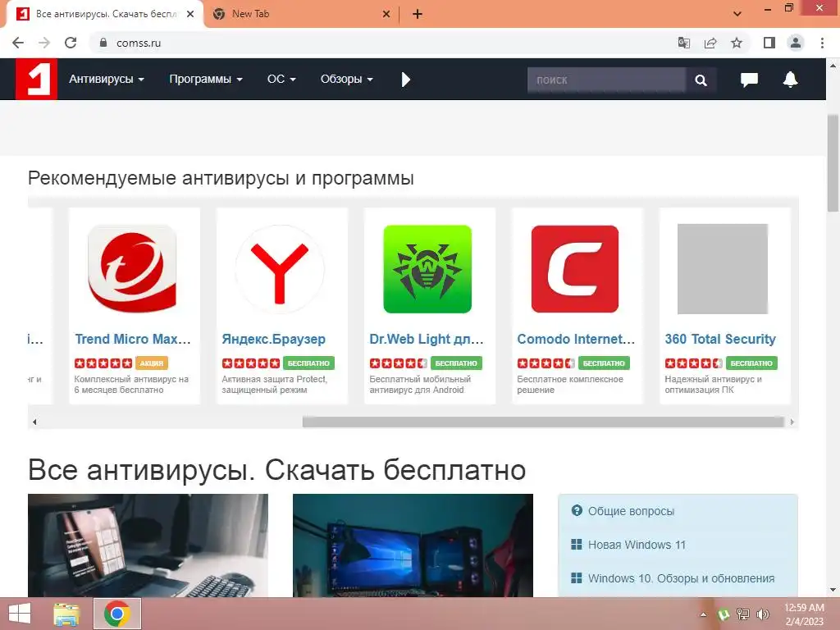
Task: Show hidden tray icons arrow
Action: point(703,614)
